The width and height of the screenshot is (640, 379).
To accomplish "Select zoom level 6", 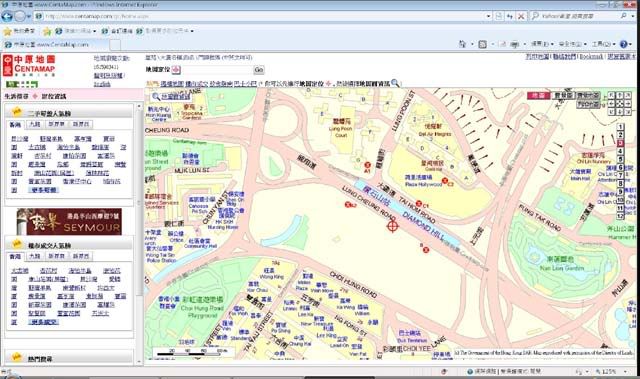I will pyautogui.click(x=620, y=167).
